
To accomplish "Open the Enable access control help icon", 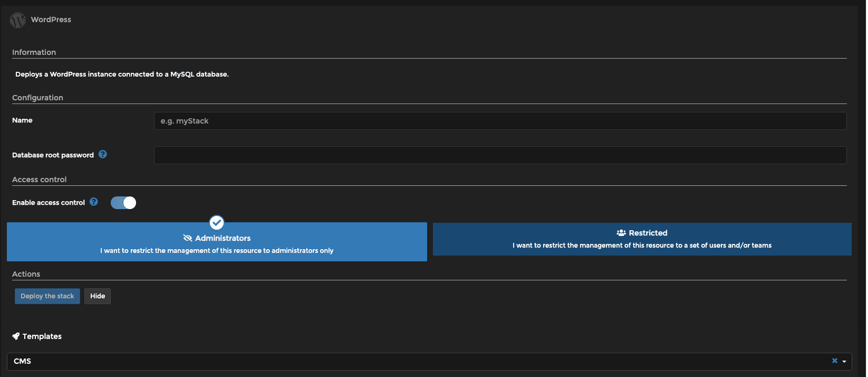I will tap(94, 202).
